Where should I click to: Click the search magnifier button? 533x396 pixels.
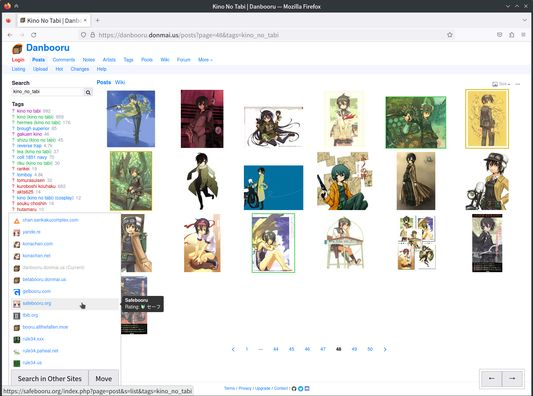(88, 92)
